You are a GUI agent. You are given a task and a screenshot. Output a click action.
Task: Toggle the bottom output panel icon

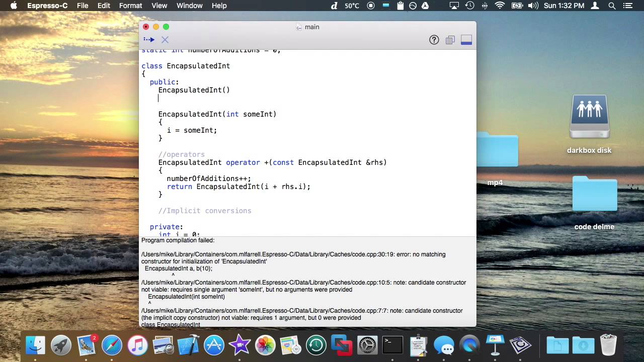466,40
